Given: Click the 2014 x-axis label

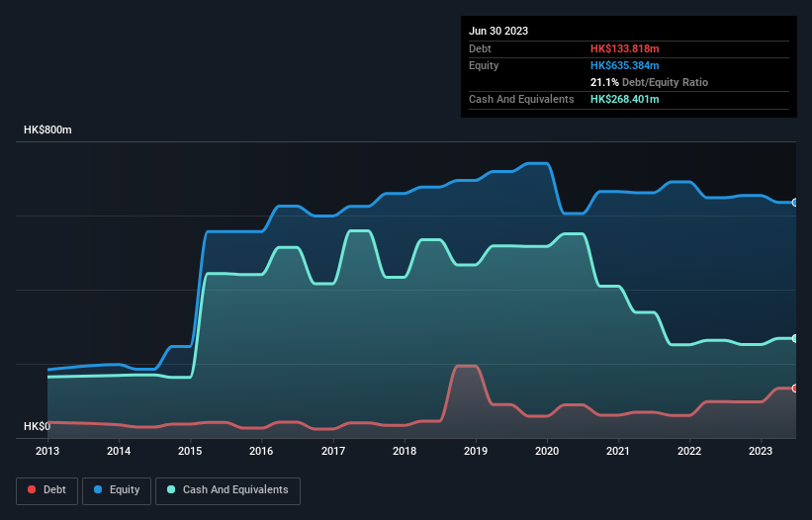Looking at the screenshot, I should click(x=119, y=451).
